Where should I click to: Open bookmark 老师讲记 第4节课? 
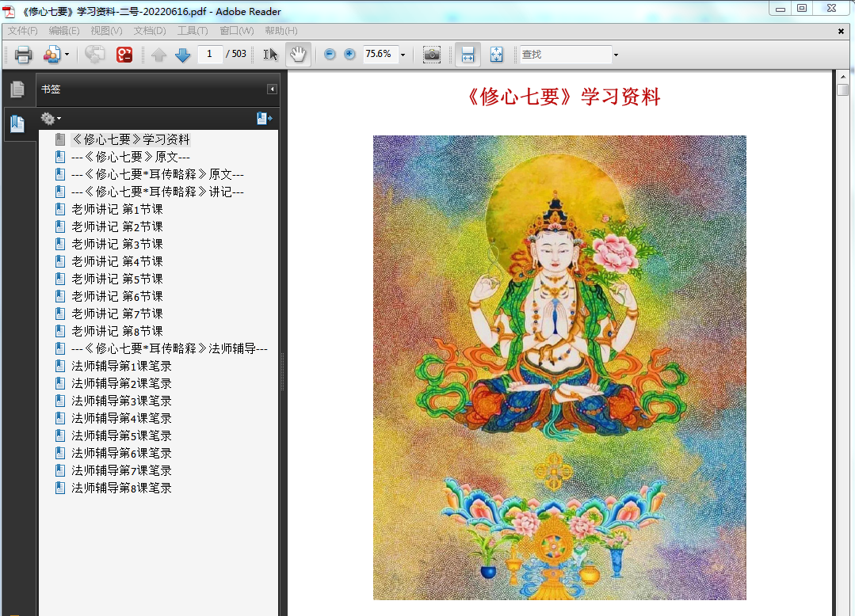coord(117,261)
